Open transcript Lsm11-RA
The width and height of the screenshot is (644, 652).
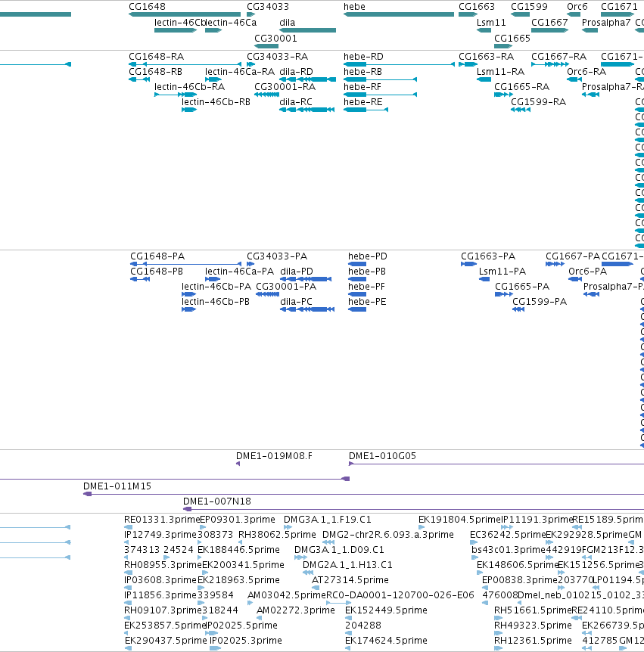click(500, 72)
